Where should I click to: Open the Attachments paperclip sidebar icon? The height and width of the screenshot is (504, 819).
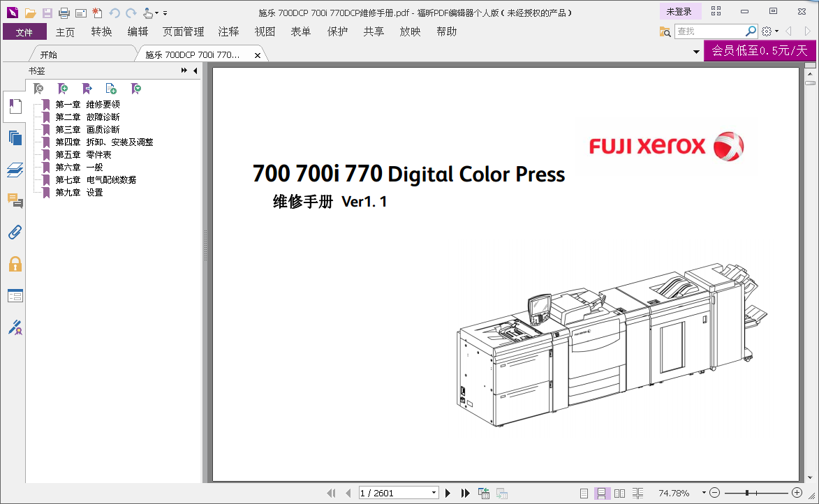point(15,232)
